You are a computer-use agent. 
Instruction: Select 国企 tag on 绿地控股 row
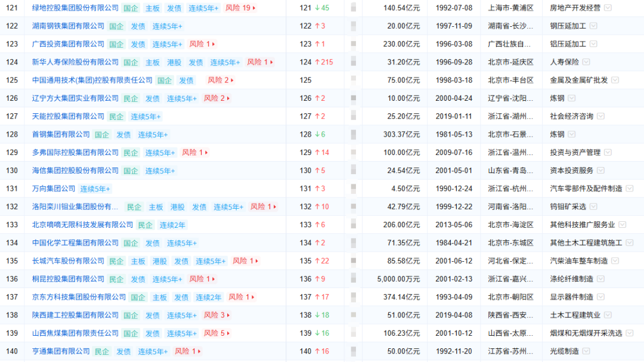[131, 8]
